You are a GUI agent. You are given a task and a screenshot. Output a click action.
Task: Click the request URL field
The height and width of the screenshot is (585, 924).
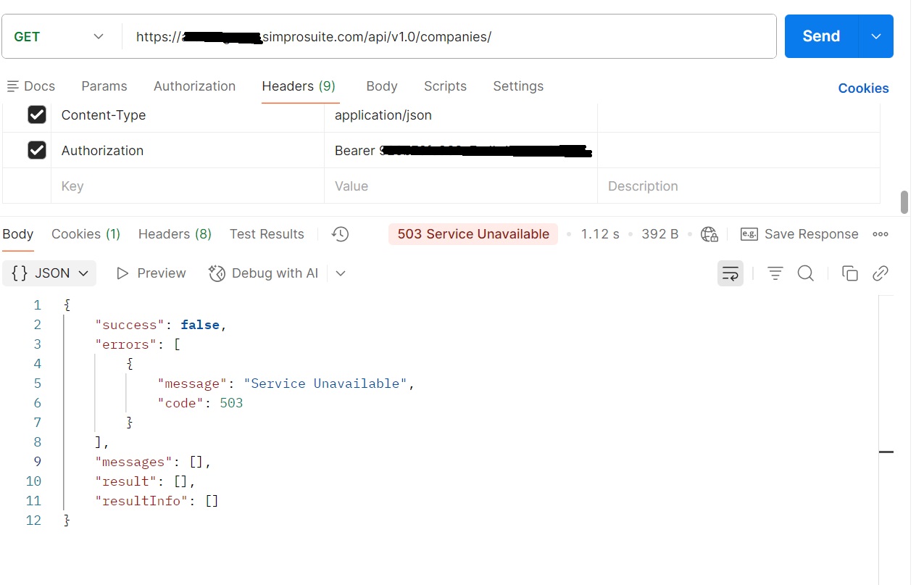449,36
